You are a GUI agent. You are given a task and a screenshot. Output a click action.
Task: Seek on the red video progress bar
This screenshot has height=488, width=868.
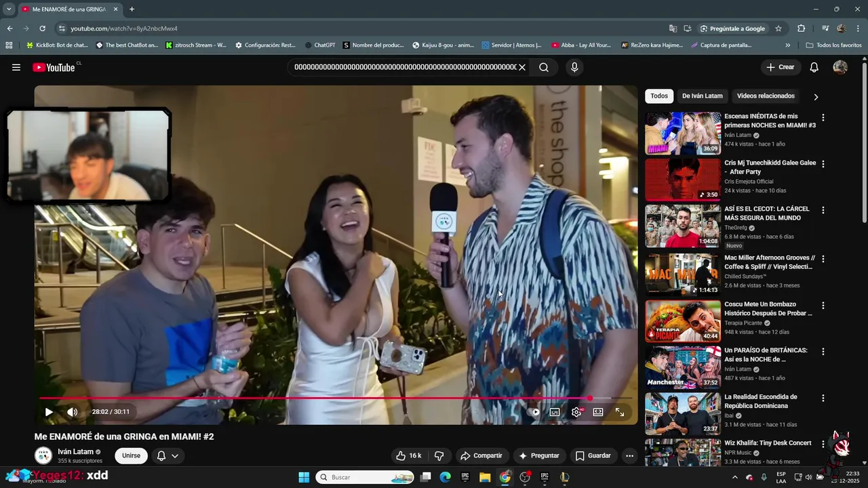pos(336,399)
